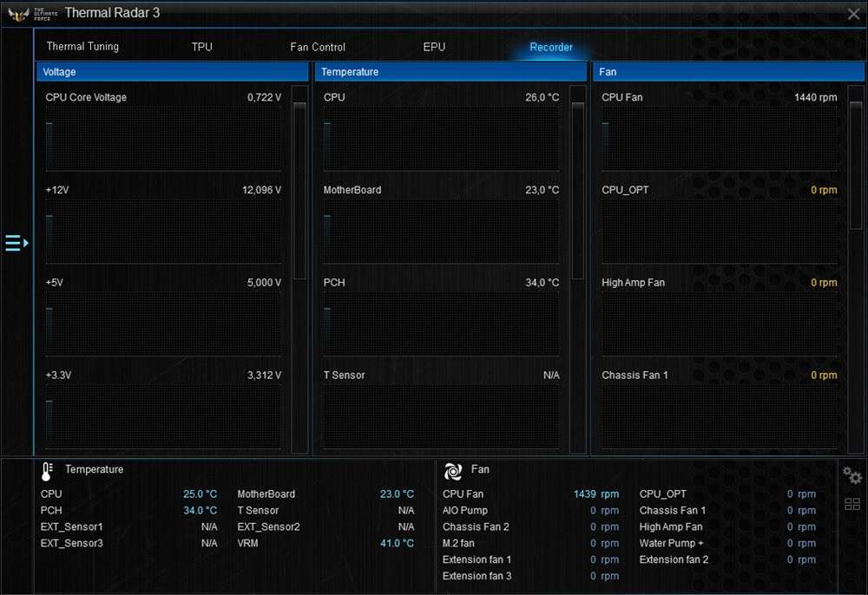
Task: Click the CPU_OPT fan graph
Action: point(720,232)
